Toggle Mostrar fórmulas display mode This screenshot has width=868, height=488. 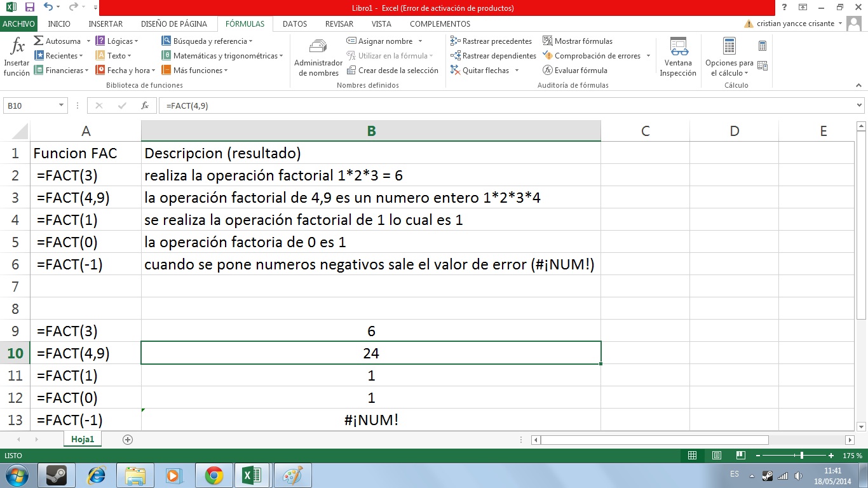pos(578,41)
